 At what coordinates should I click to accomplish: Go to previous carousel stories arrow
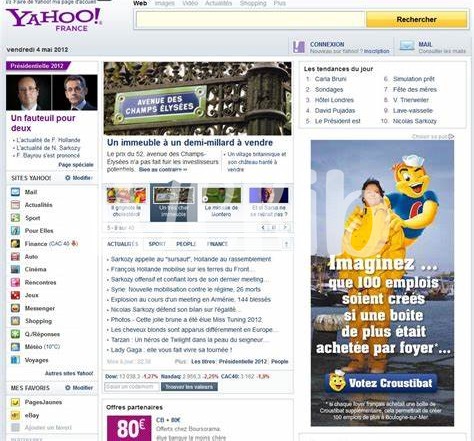tap(263, 228)
